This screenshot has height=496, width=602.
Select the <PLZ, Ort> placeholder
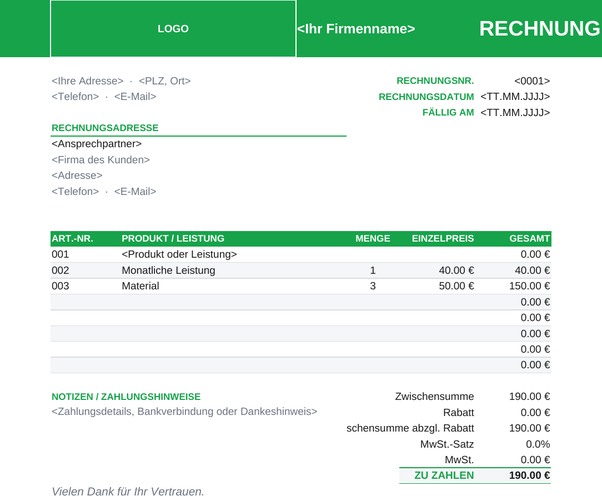(x=165, y=81)
